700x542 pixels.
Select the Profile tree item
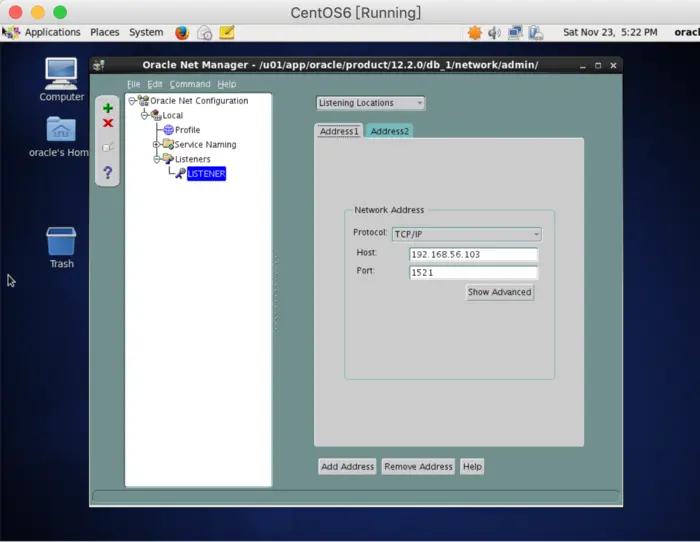pos(188,130)
